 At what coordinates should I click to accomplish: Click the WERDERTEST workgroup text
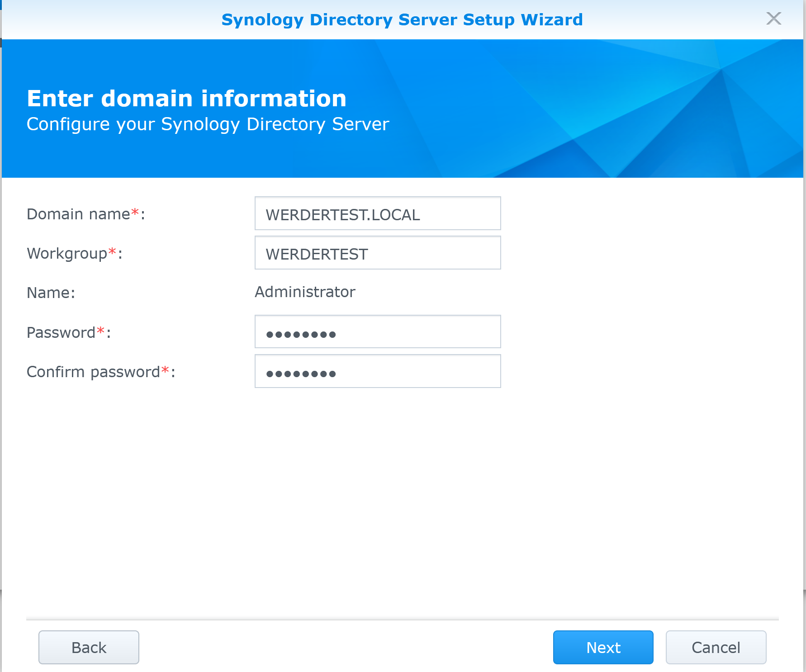(x=316, y=253)
